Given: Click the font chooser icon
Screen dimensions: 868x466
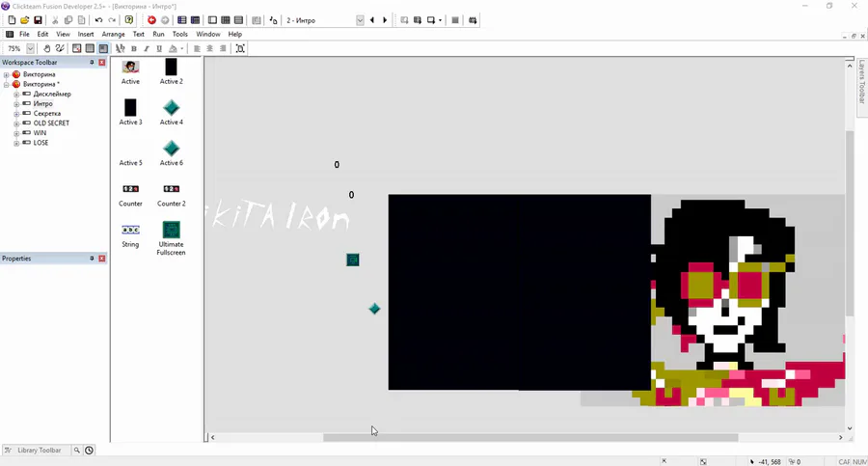Looking at the screenshot, I should (121, 49).
